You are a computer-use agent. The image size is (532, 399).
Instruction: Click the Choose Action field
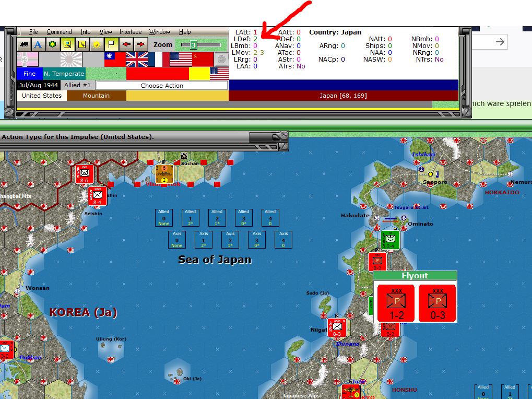tap(162, 86)
